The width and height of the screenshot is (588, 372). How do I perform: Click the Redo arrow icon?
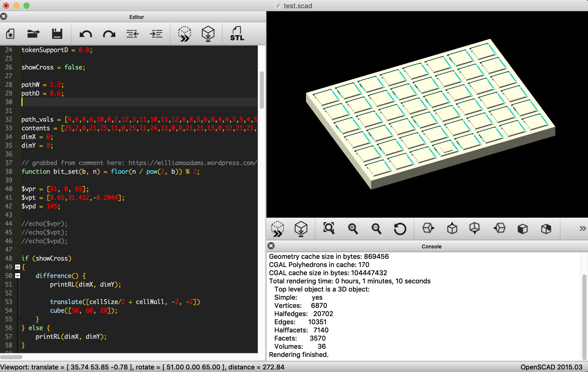pyautogui.click(x=109, y=34)
